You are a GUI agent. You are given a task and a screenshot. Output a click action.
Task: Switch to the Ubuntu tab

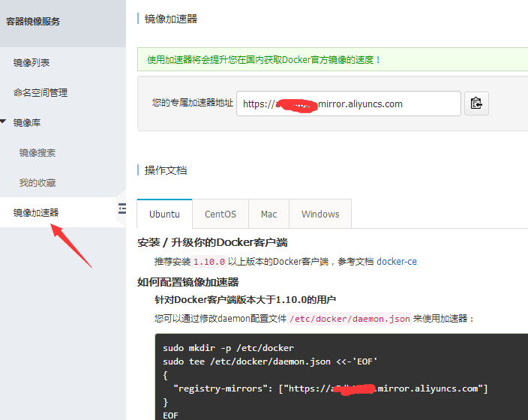coord(164,214)
